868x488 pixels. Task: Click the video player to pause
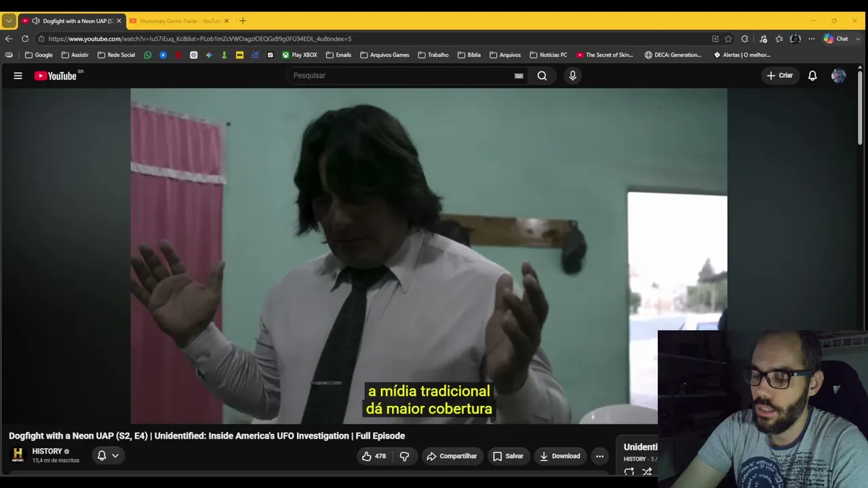[429, 256]
